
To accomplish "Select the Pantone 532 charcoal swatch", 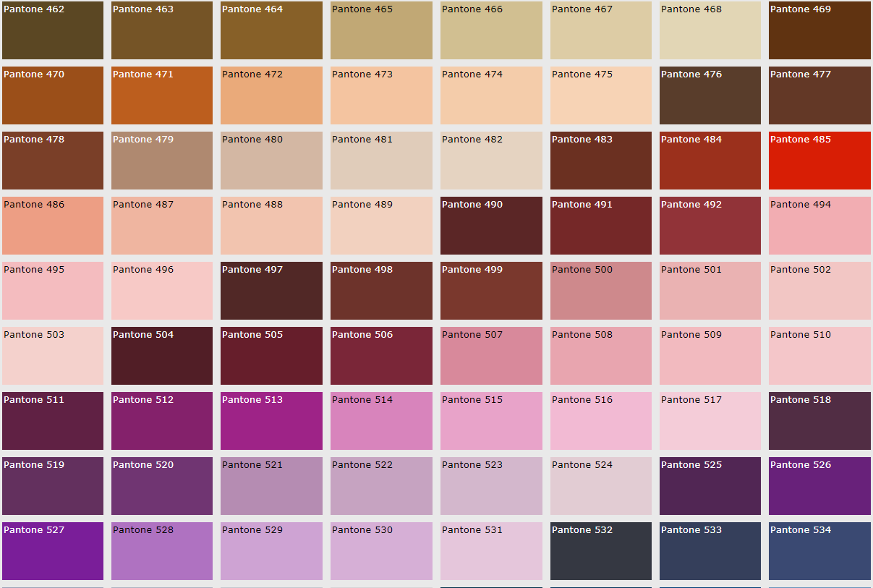I will pos(600,551).
